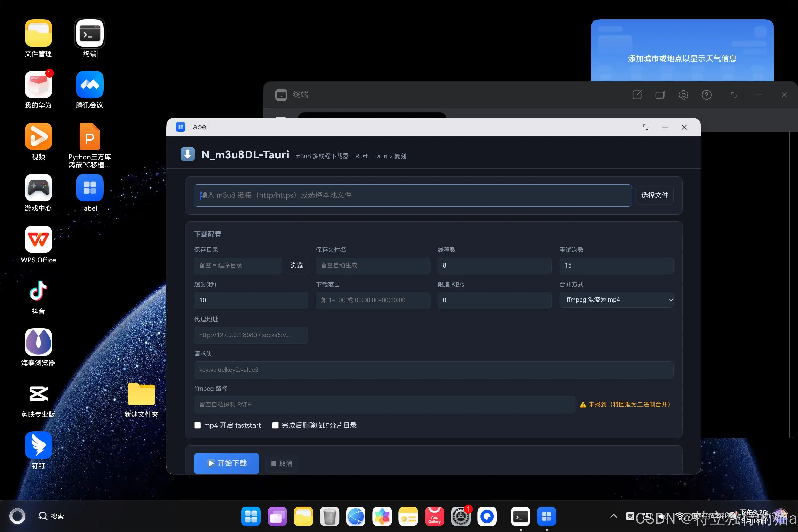Click the 开始下载 button

click(226, 463)
